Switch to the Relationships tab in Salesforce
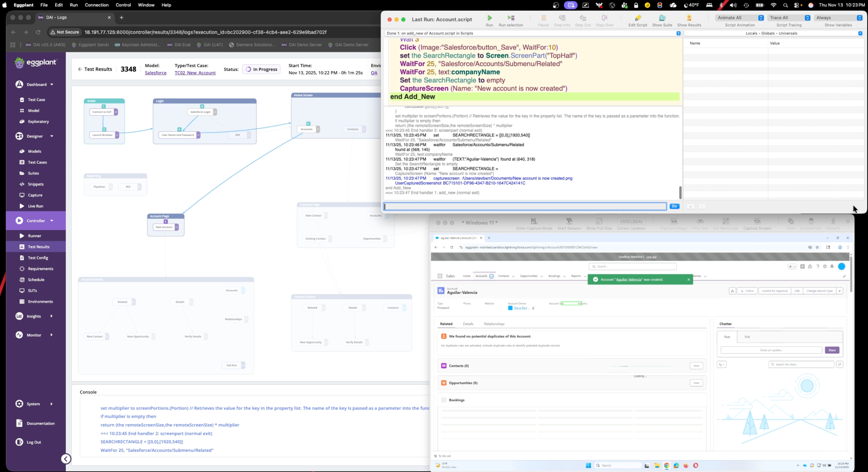868x472 pixels. point(494,324)
